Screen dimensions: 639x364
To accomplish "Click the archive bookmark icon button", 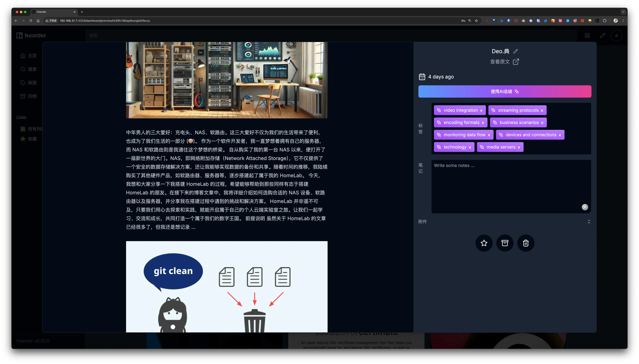I will (505, 243).
